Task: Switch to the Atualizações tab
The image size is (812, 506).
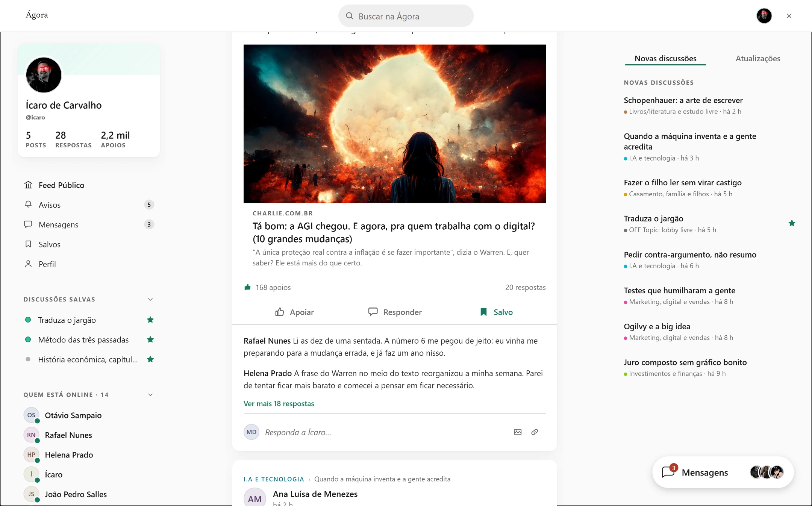Action: pos(758,59)
